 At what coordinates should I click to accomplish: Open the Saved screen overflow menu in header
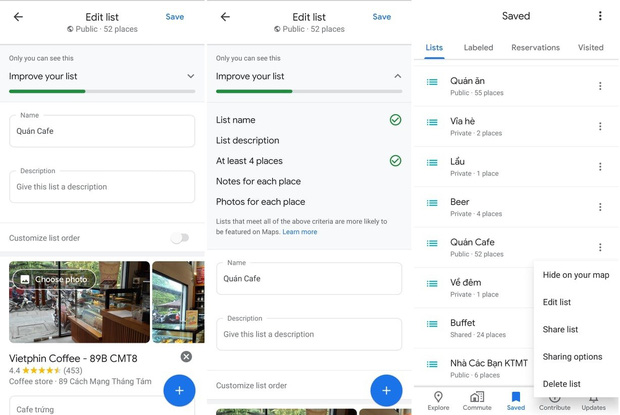[600, 16]
